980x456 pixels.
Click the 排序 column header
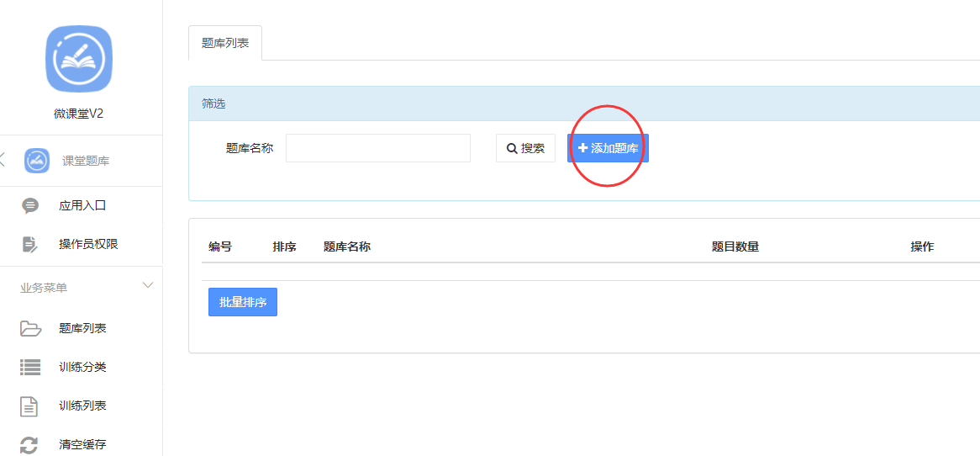[284, 247]
